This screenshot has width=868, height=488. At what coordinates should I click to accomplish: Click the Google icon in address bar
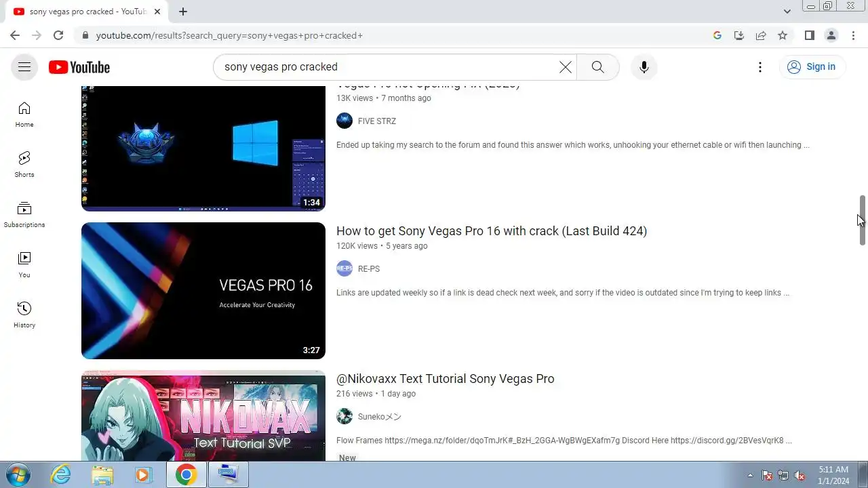[x=717, y=35]
